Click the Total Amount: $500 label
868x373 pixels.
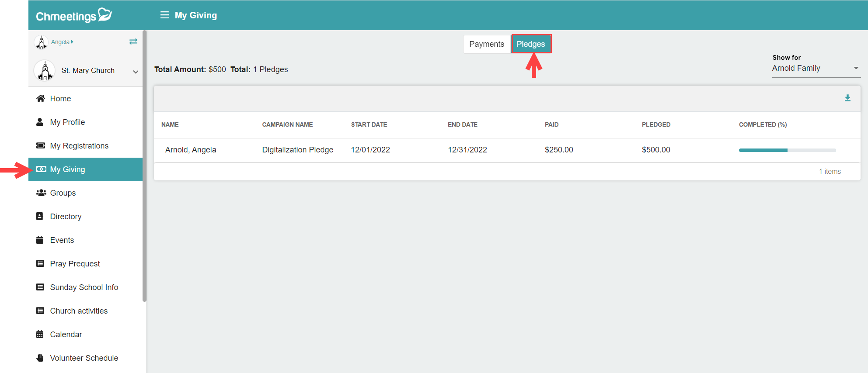coord(190,69)
